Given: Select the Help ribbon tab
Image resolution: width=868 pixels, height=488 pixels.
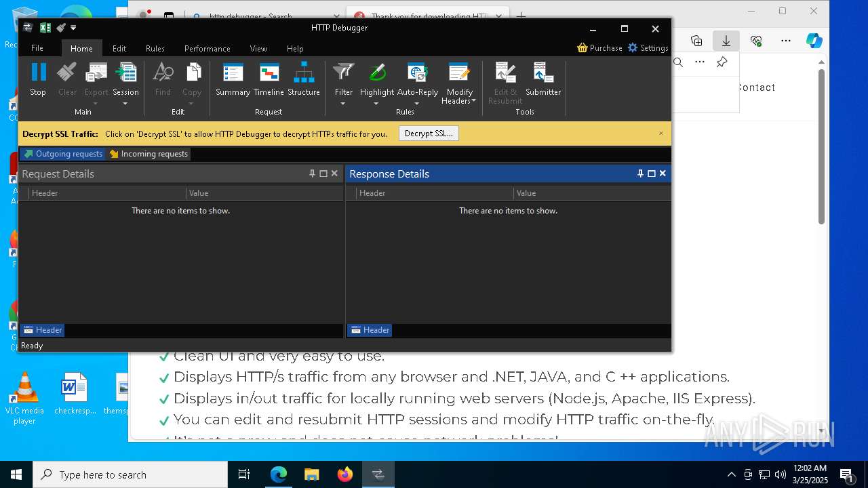Looking at the screenshot, I should pyautogui.click(x=295, y=48).
